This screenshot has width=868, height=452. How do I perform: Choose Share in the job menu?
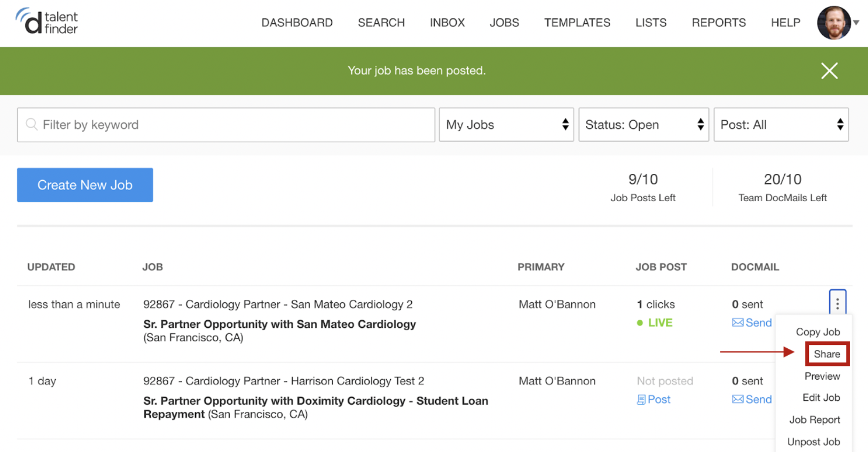point(827,354)
